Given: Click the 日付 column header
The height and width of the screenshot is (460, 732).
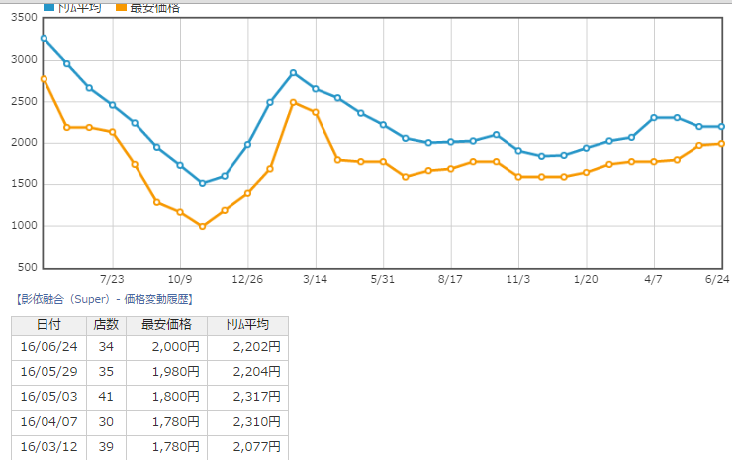Looking at the screenshot, I should (49, 325).
